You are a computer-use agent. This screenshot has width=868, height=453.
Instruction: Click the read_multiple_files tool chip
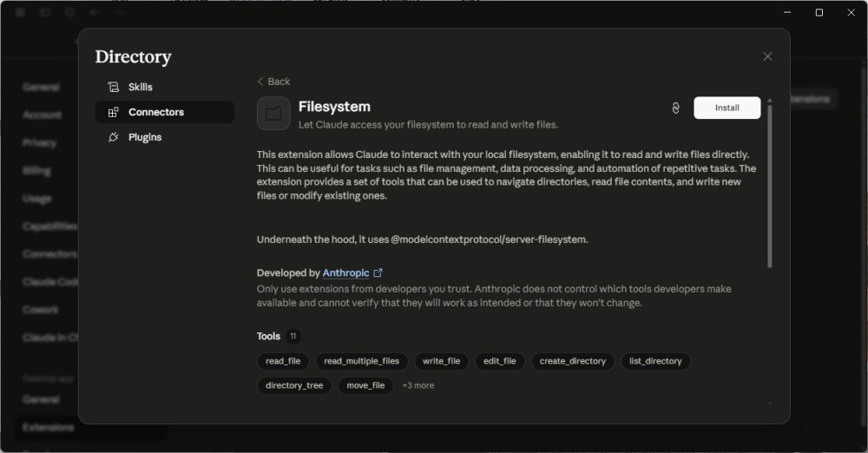pyautogui.click(x=361, y=361)
